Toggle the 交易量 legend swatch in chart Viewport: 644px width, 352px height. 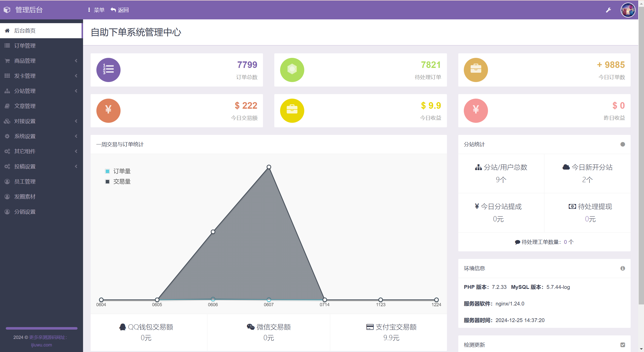pyautogui.click(x=107, y=182)
